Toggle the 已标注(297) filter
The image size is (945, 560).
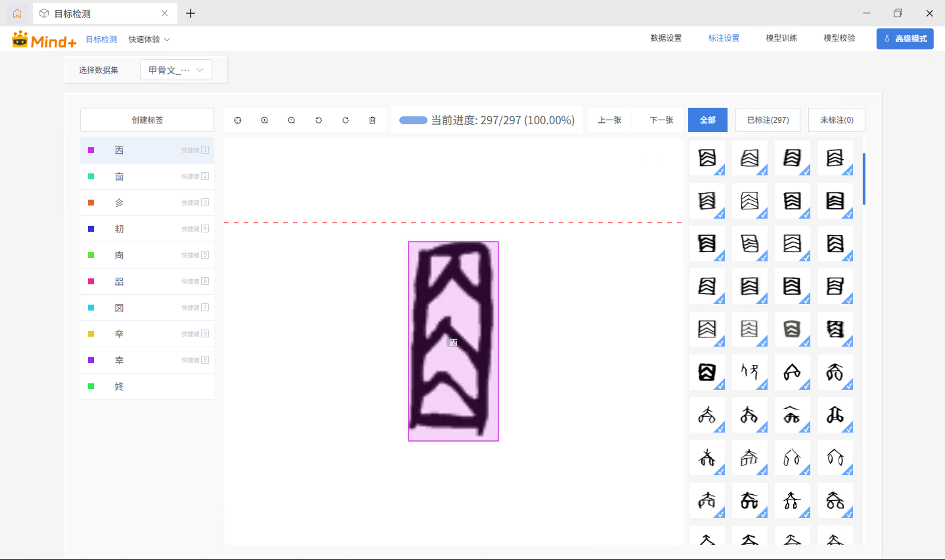click(x=767, y=120)
